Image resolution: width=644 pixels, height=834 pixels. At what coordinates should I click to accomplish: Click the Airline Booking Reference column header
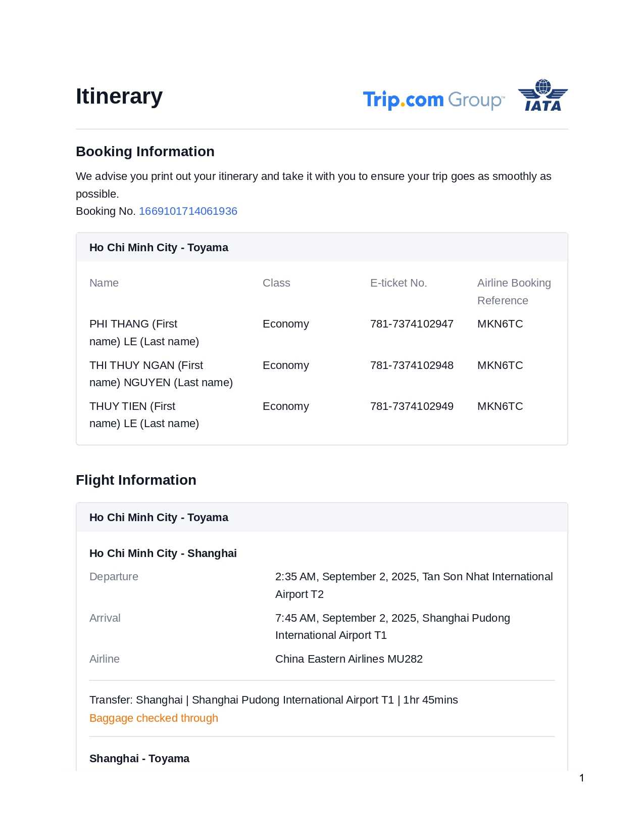[x=514, y=292]
